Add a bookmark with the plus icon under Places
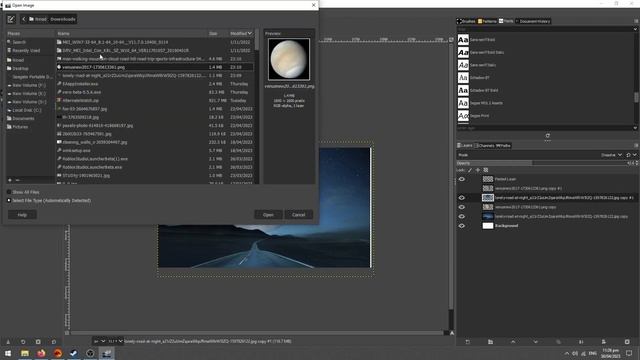The width and height of the screenshot is (640, 360). pos(10,180)
